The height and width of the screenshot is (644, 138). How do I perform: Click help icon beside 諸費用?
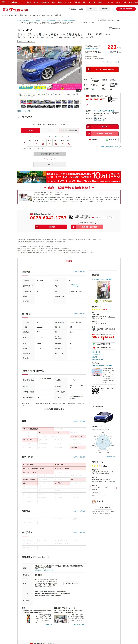pyautogui.click(x=114, y=51)
